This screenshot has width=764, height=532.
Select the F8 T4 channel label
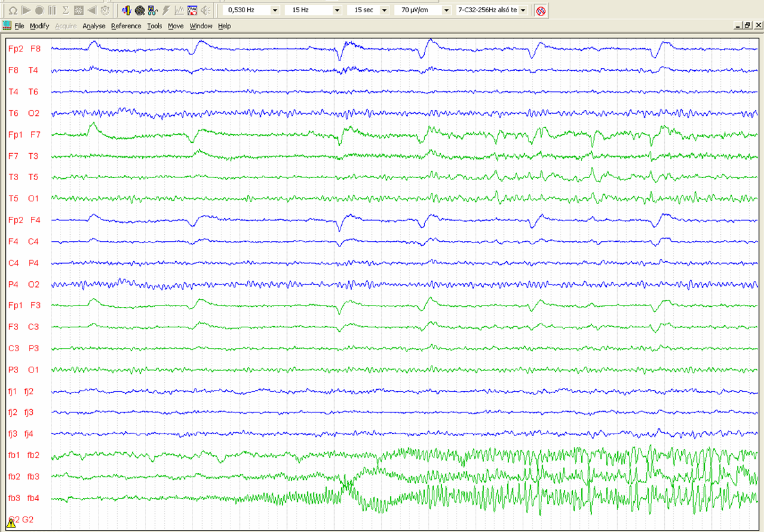click(23, 70)
